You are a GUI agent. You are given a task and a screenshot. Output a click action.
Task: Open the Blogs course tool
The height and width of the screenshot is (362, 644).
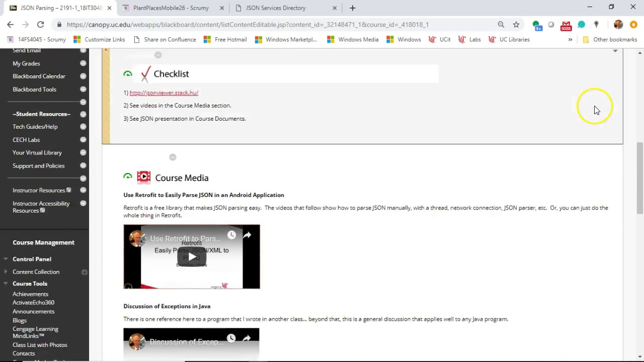tap(20, 320)
